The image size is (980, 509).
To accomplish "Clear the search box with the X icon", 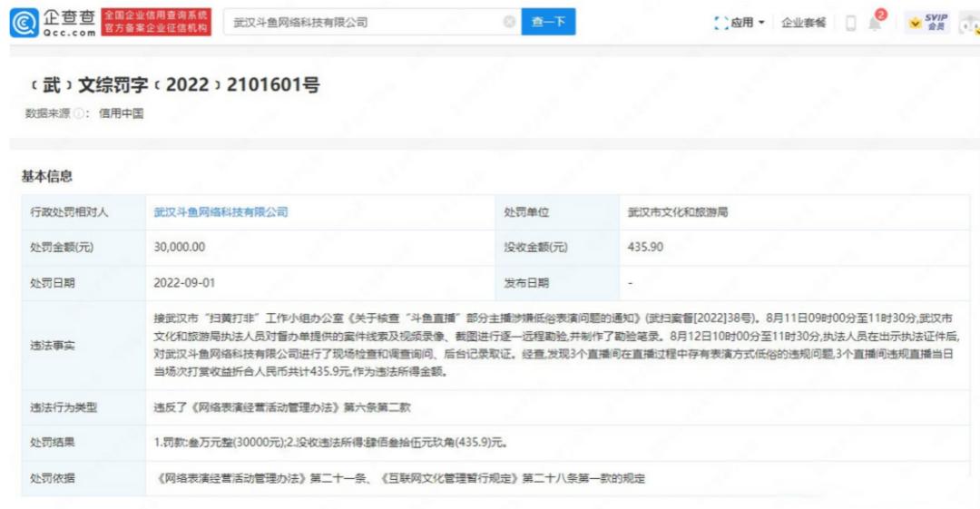I will click(x=509, y=22).
